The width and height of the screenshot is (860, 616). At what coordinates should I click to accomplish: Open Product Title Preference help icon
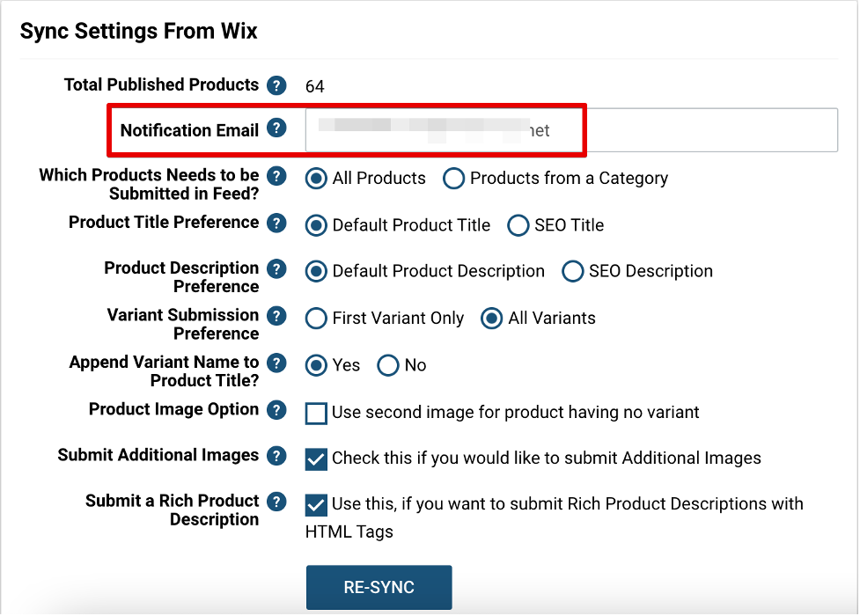point(276,224)
